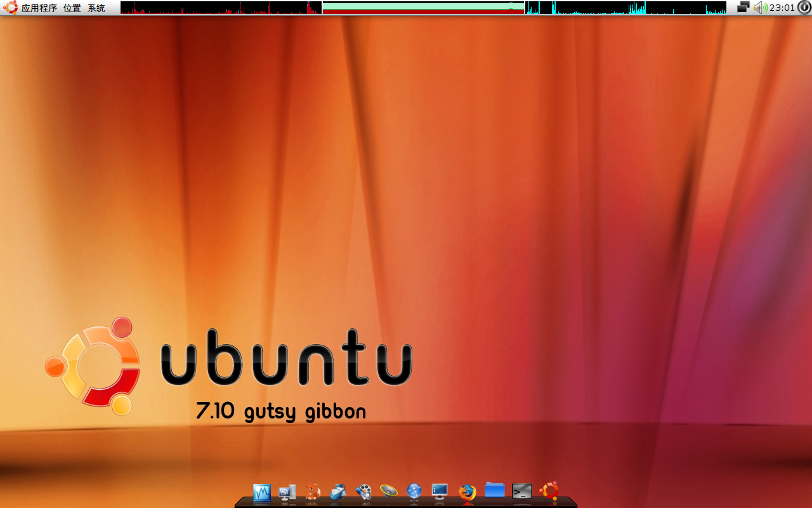Open the 系统 menu

96,8
